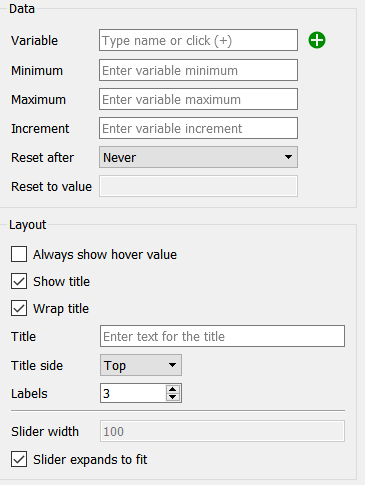The image size is (365, 485).
Task: Open the Reset after dropdown
Action: click(198, 157)
